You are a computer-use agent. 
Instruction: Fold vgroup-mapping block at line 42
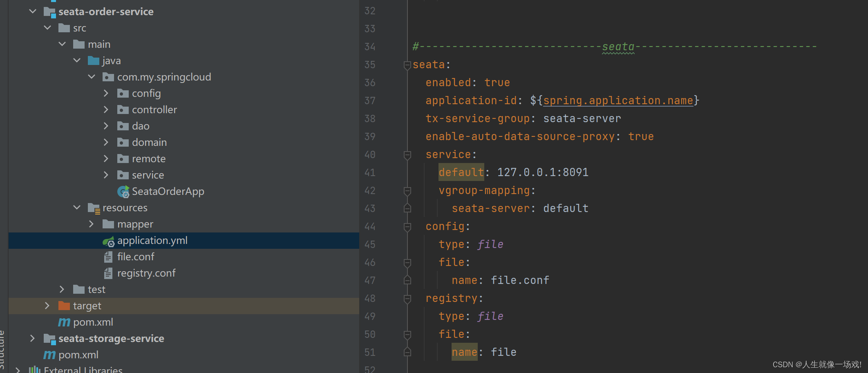tap(407, 191)
